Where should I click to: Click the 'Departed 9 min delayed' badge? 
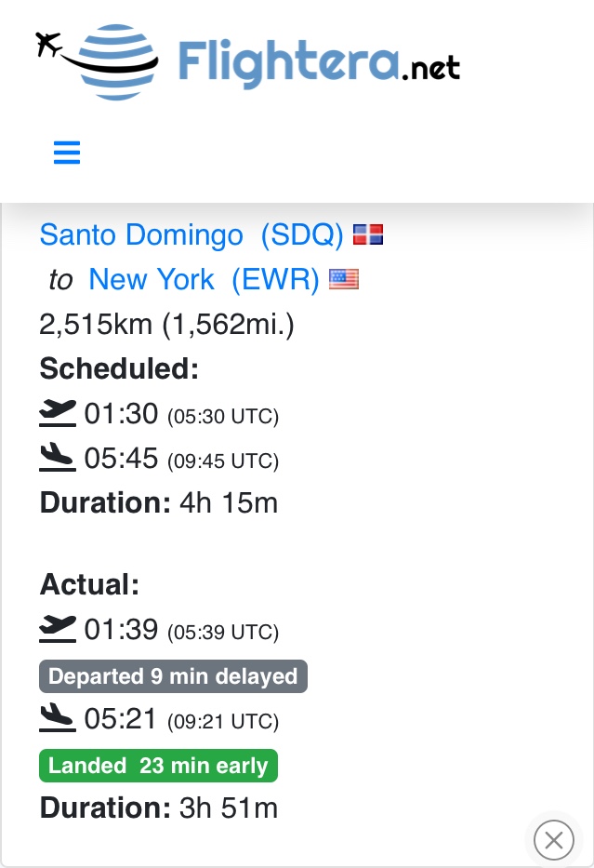click(173, 676)
